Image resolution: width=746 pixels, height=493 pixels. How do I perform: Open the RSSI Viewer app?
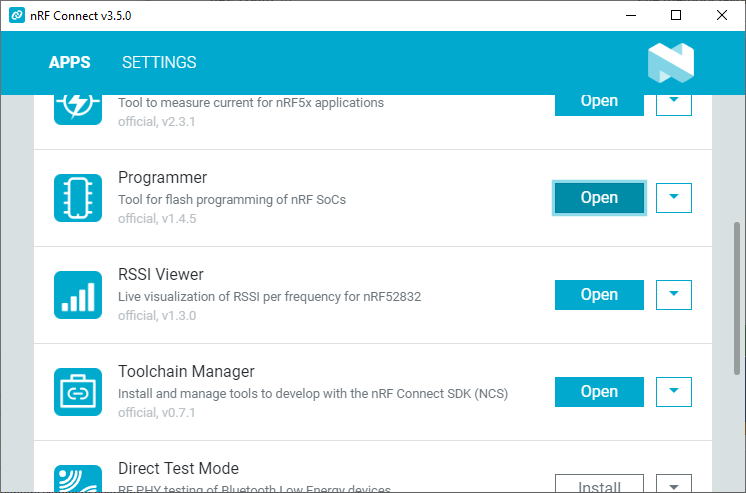pyautogui.click(x=599, y=295)
